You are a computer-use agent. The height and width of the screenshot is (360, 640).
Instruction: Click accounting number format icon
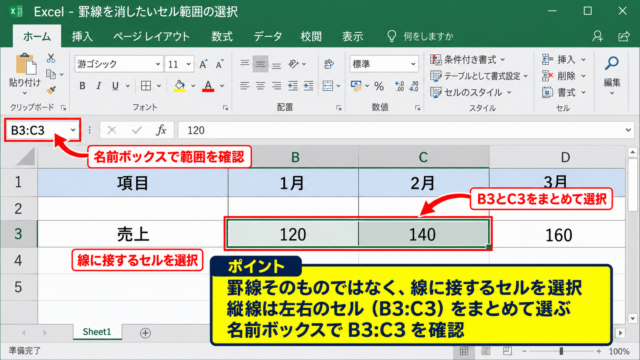(x=356, y=86)
